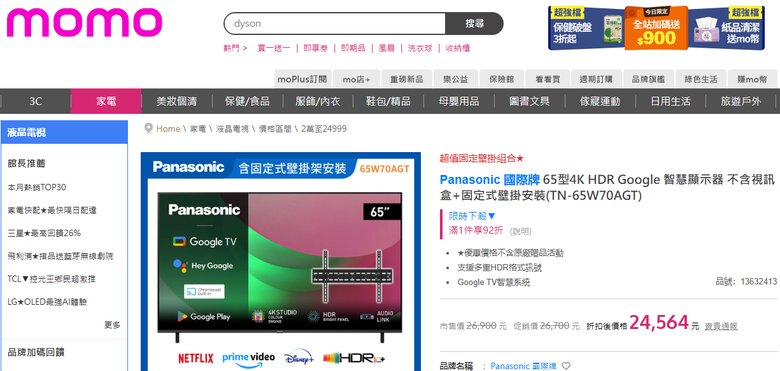
Task: Open 本月熱銷TOP30 in sidebar
Action: 37,187
